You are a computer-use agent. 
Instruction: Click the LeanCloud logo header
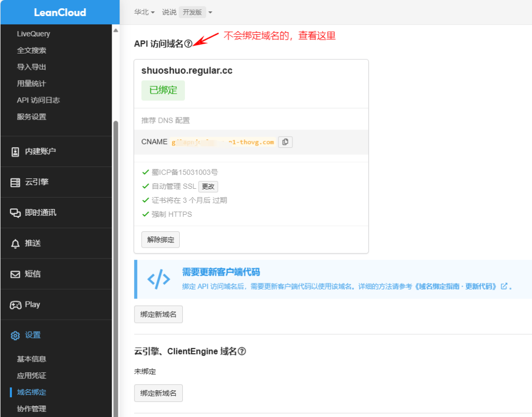pyautogui.click(x=60, y=12)
